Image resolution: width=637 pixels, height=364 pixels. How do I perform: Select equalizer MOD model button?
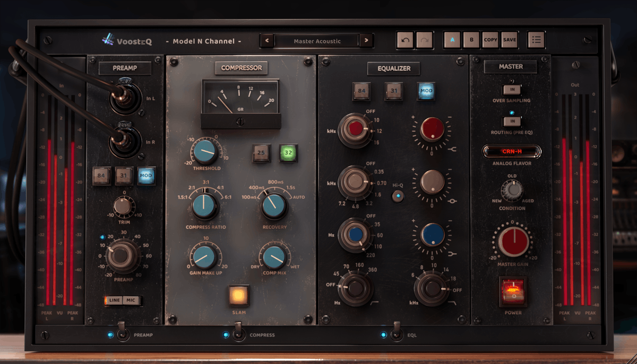(x=426, y=91)
